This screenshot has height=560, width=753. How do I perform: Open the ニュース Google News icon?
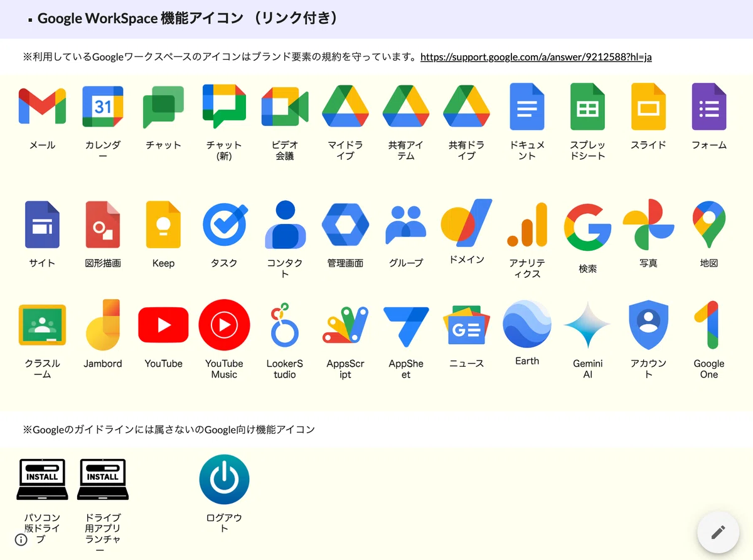coord(466,325)
